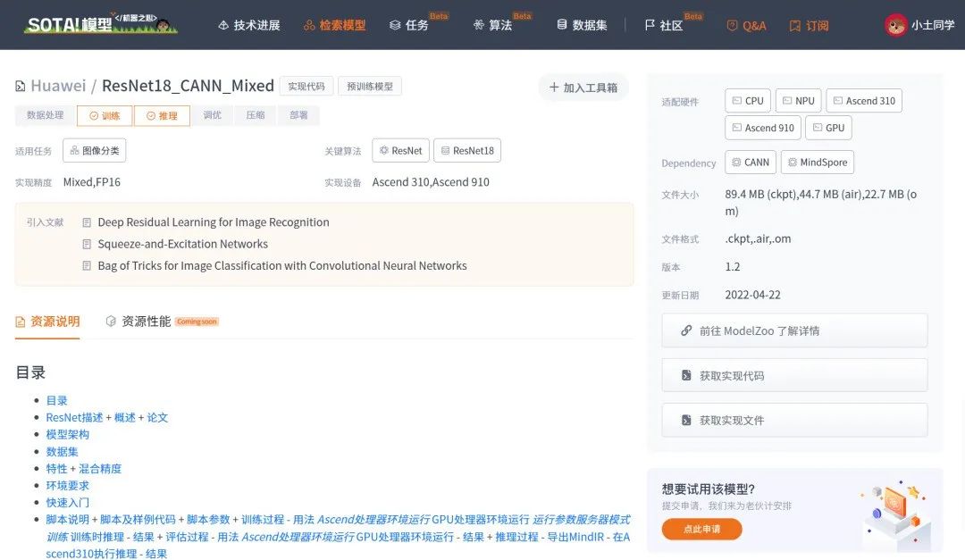965x560 pixels.
Task: Click the CANN dependency tag
Action: (x=751, y=163)
